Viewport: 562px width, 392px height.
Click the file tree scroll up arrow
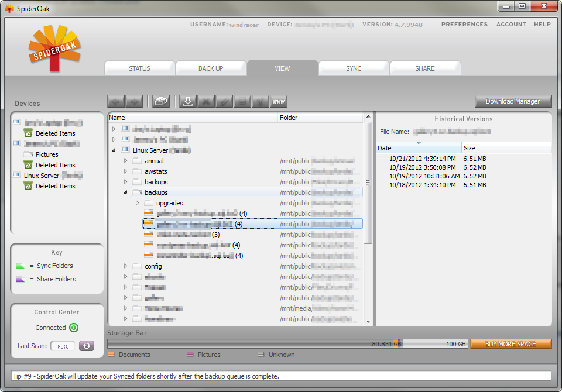coord(368,117)
